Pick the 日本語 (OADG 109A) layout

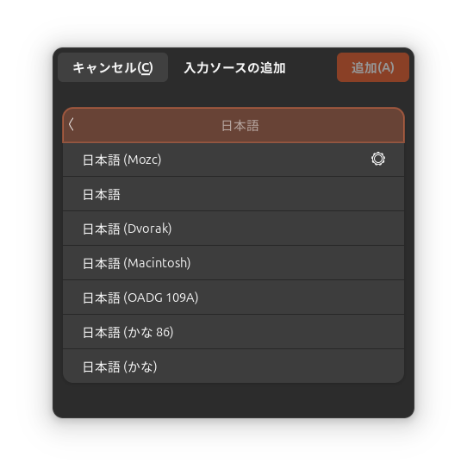click(x=233, y=297)
